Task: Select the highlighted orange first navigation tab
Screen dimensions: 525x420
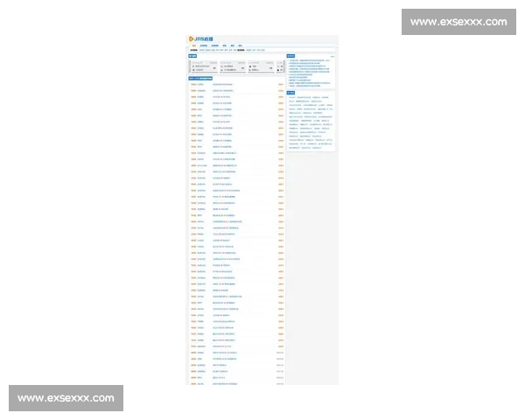Action: click(193, 45)
